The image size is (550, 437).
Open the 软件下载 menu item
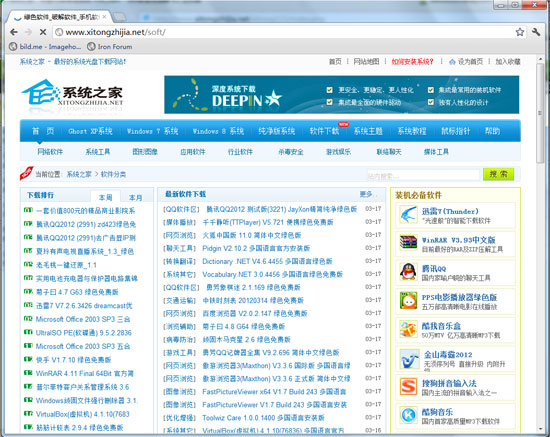pos(324,131)
